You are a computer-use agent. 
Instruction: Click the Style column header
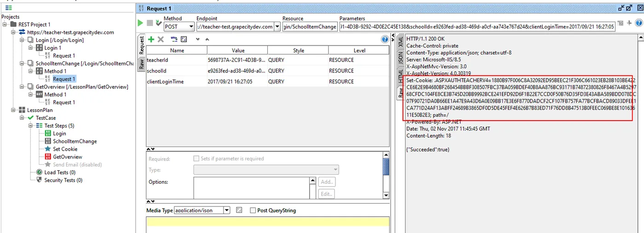(299, 50)
